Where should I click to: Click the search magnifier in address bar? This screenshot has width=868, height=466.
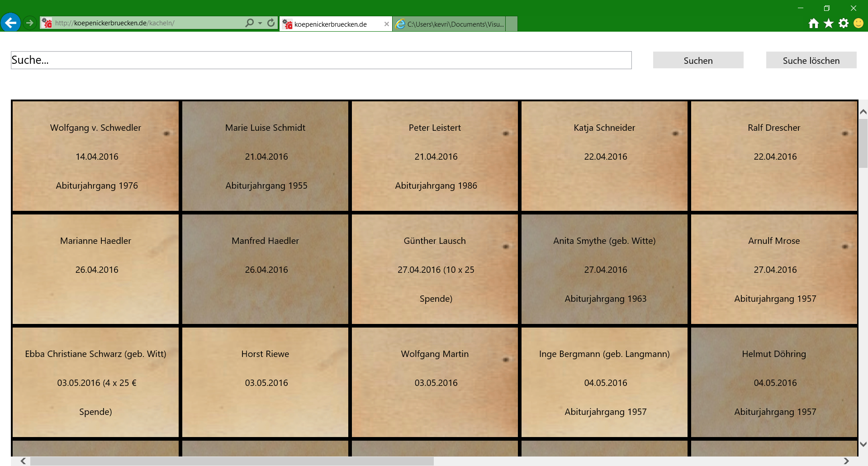pyautogui.click(x=249, y=23)
